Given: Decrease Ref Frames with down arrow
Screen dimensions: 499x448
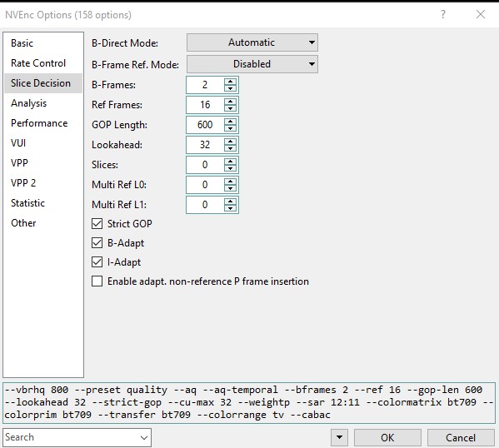Looking at the screenshot, I should pos(230,108).
